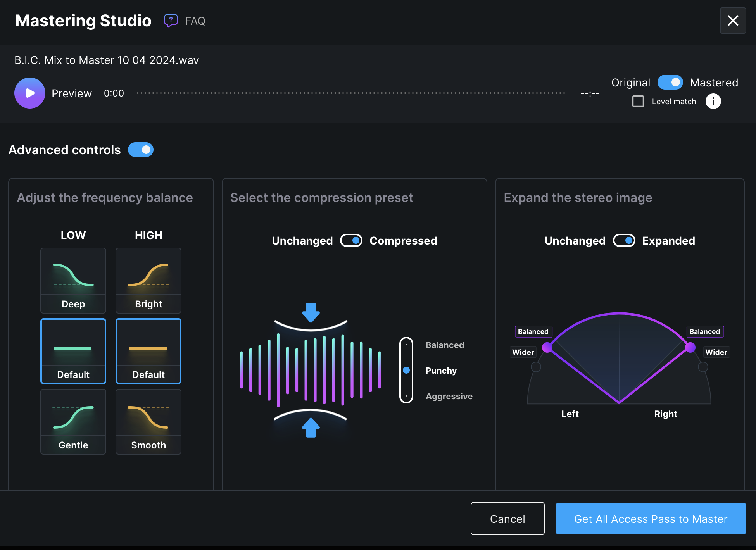Choose the Gentle low-frequency preset

coord(73,421)
